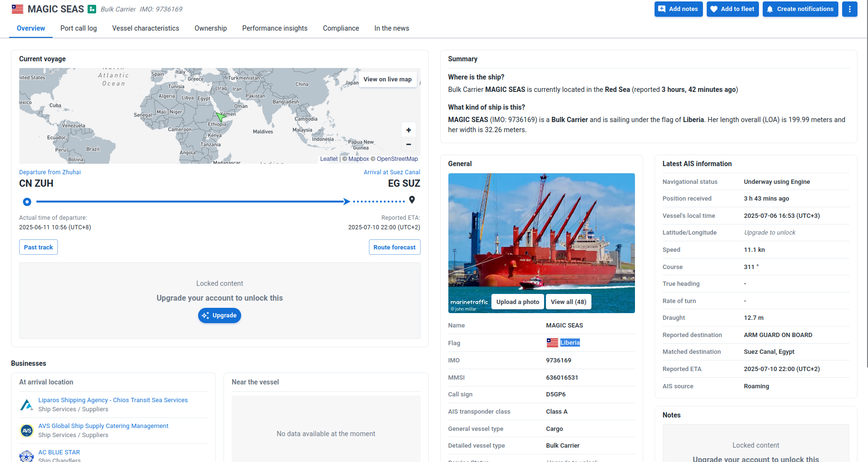Click the Draught value 12.7 m

pos(754,318)
